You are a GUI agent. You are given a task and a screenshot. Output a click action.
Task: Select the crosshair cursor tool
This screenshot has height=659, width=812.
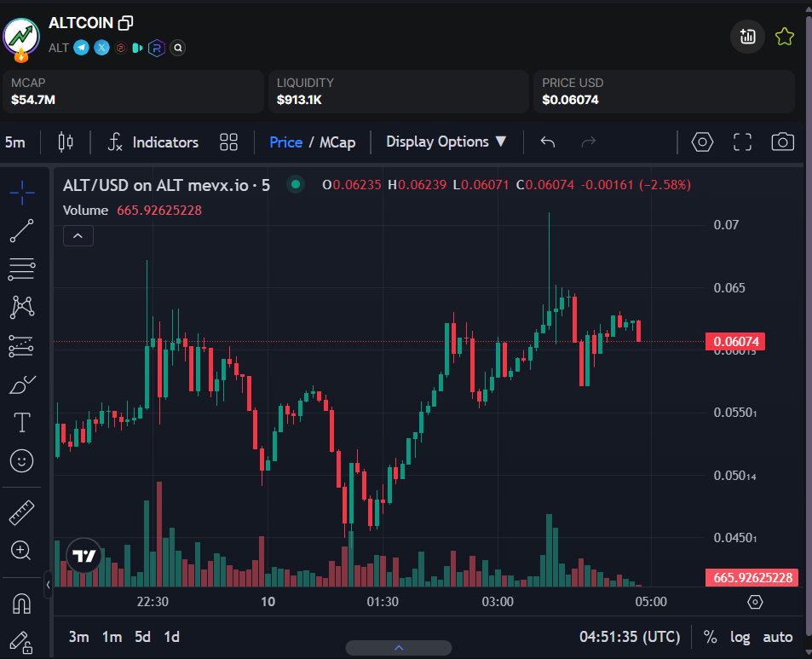(22, 192)
